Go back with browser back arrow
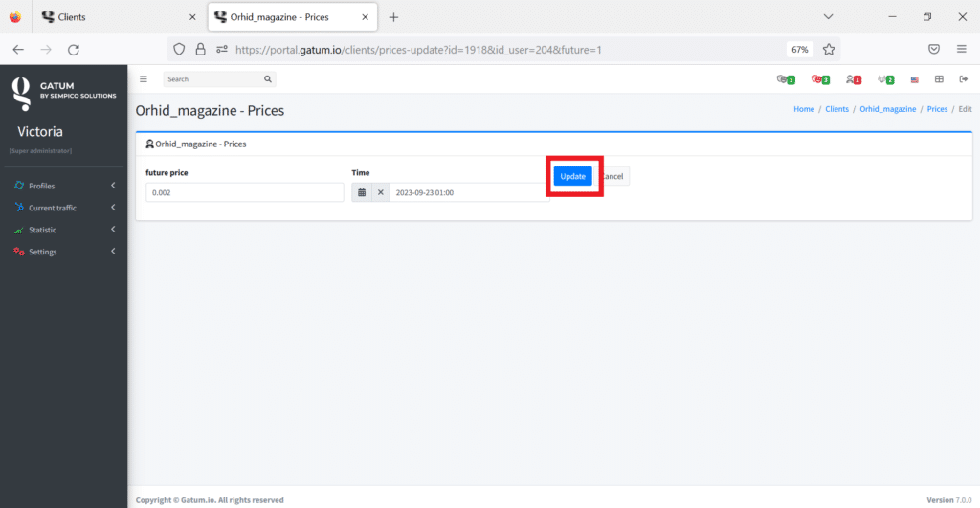The height and width of the screenshot is (508, 980). [x=18, y=50]
